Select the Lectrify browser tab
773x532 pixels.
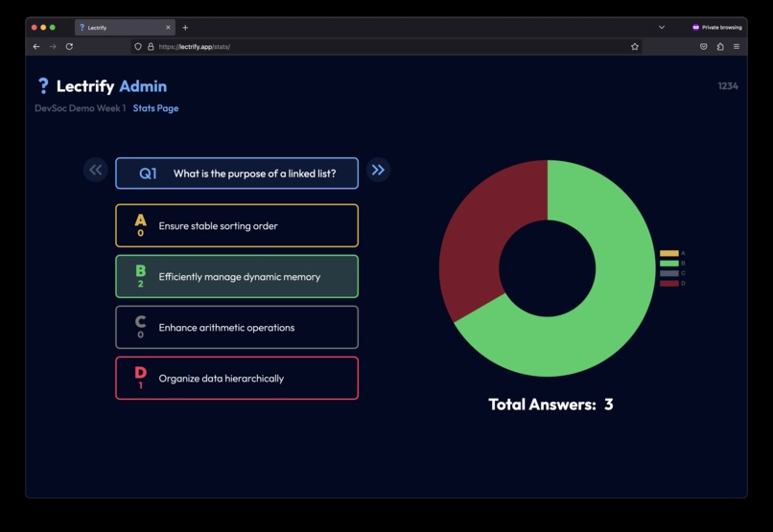(125, 28)
